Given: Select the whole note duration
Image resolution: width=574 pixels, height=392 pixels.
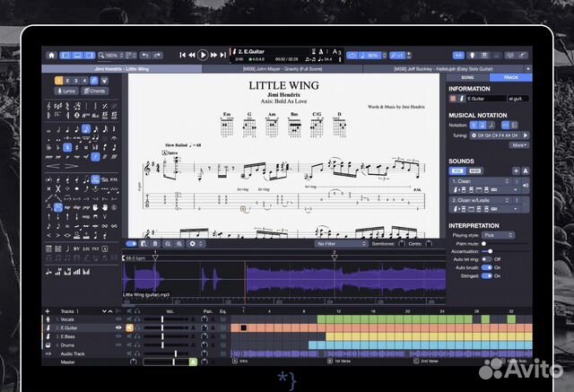Looking at the screenshot, I should point(48,130).
